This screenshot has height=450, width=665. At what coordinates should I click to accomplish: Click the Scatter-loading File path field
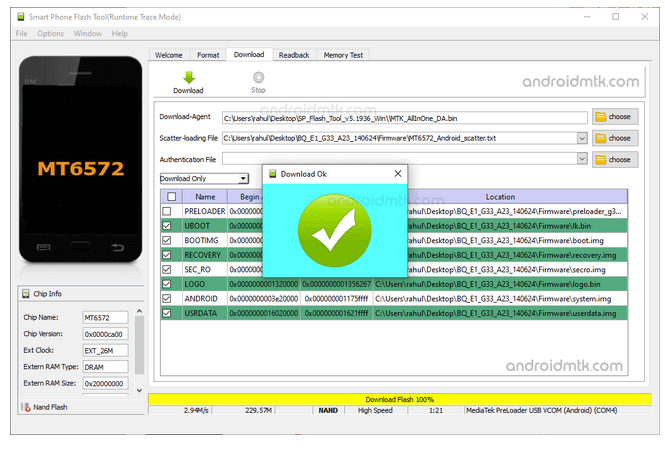click(x=399, y=138)
